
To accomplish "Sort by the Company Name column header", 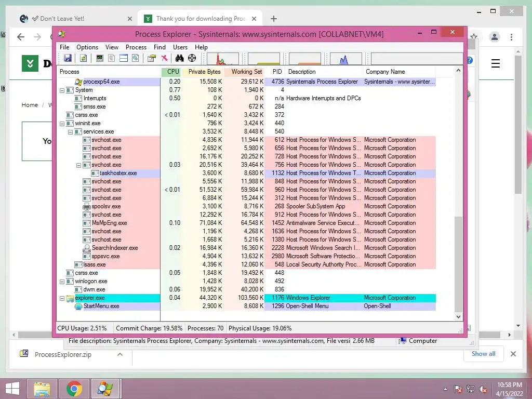I will tap(400, 72).
